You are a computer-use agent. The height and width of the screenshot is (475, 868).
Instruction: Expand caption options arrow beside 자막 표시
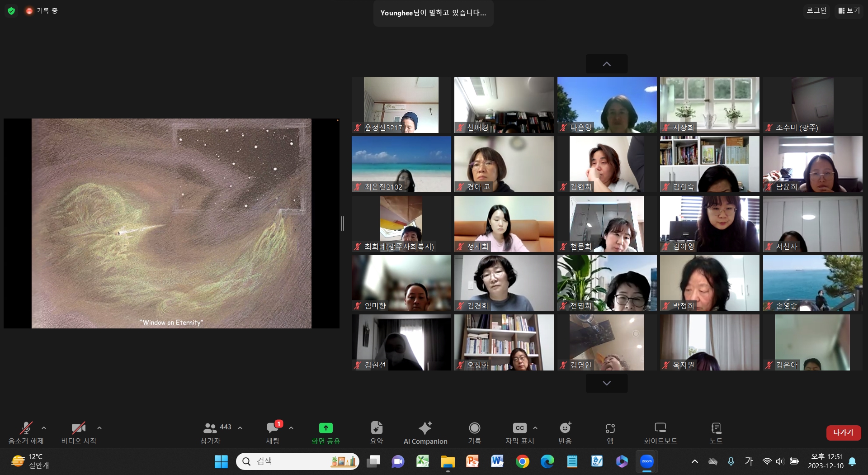(535, 427)
